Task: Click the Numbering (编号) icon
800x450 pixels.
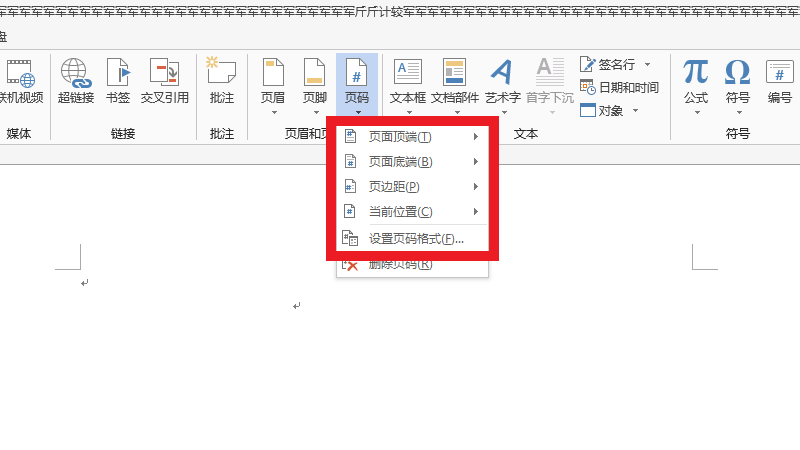Action: click(x=780, y=80)
